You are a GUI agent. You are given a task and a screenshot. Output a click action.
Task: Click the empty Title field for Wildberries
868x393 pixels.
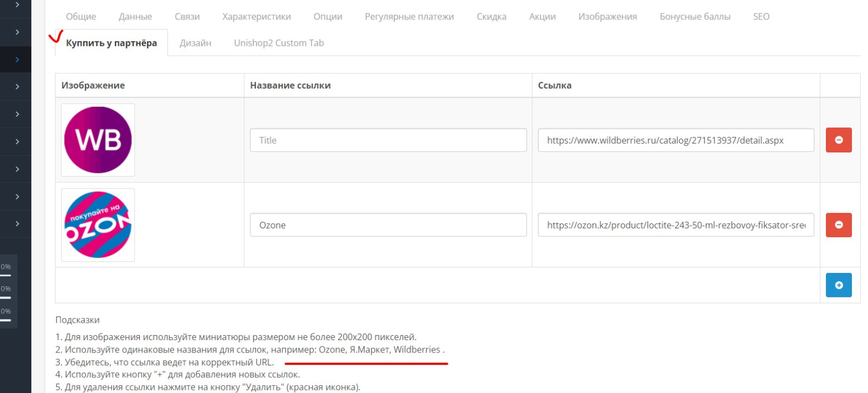point(388,140)
